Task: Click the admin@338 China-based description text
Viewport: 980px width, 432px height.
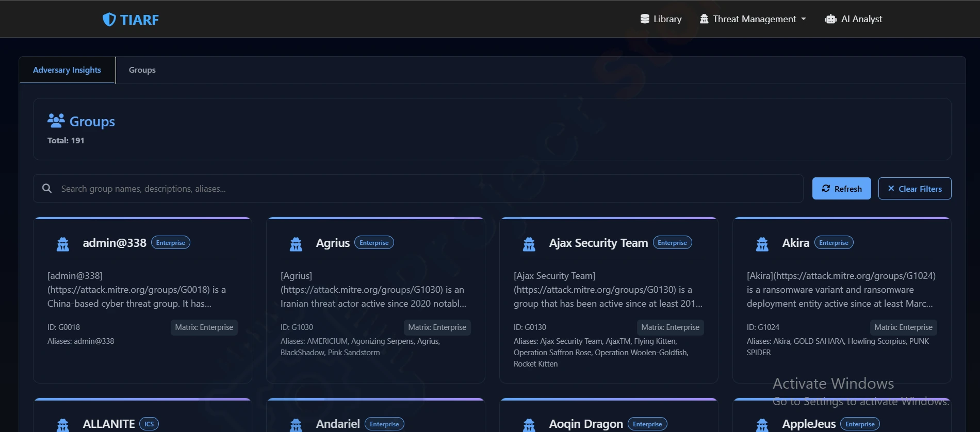Action: point(137,290)
